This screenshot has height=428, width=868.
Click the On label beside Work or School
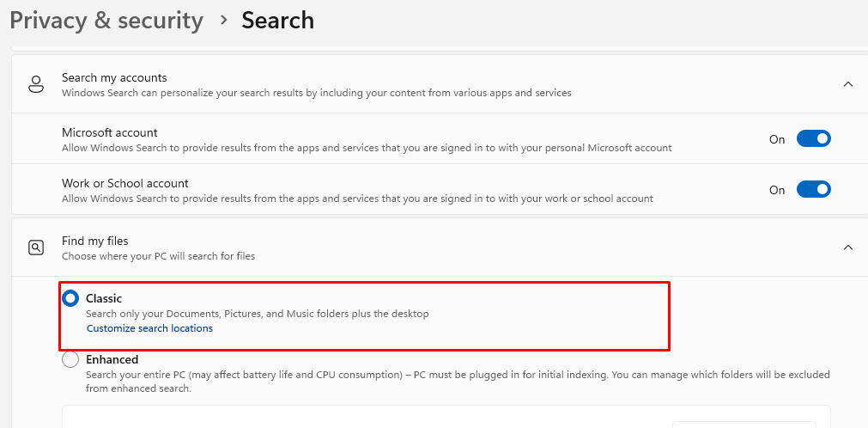[x=777, y=190]
